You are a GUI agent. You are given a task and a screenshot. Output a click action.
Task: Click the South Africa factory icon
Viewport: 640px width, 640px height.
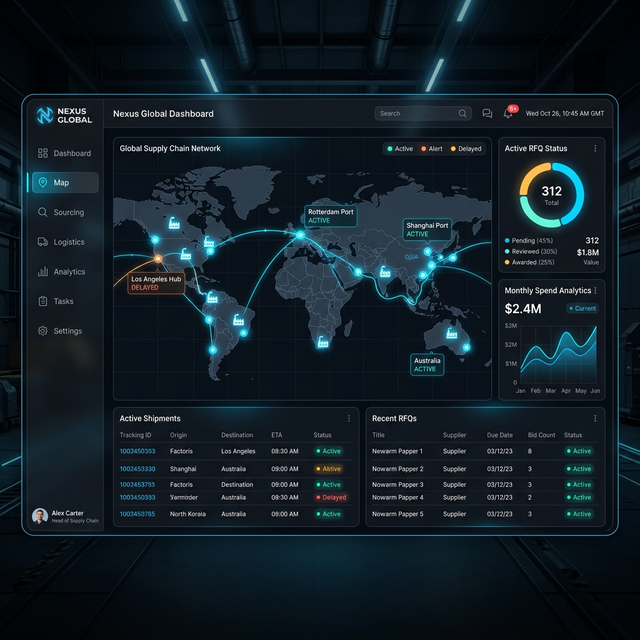(323, 342)
